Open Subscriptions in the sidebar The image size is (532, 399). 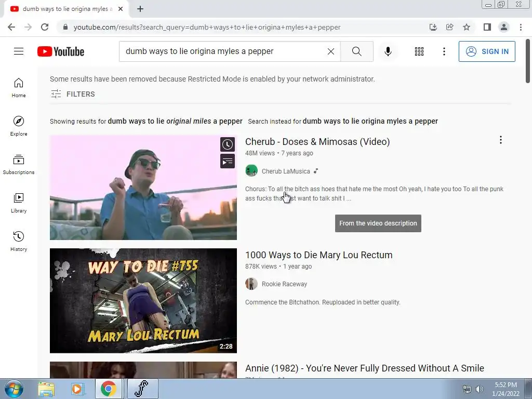[19, 165]
